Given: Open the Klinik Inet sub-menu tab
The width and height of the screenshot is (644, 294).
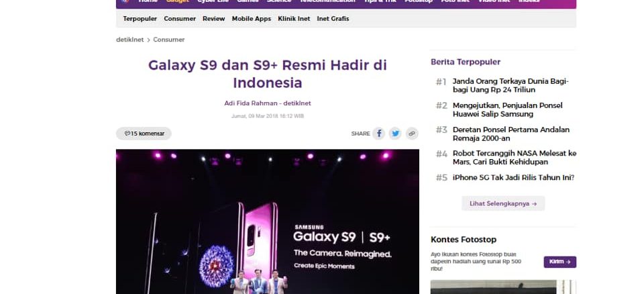Looking at the screenshot, I should click(x=294, y=19).
